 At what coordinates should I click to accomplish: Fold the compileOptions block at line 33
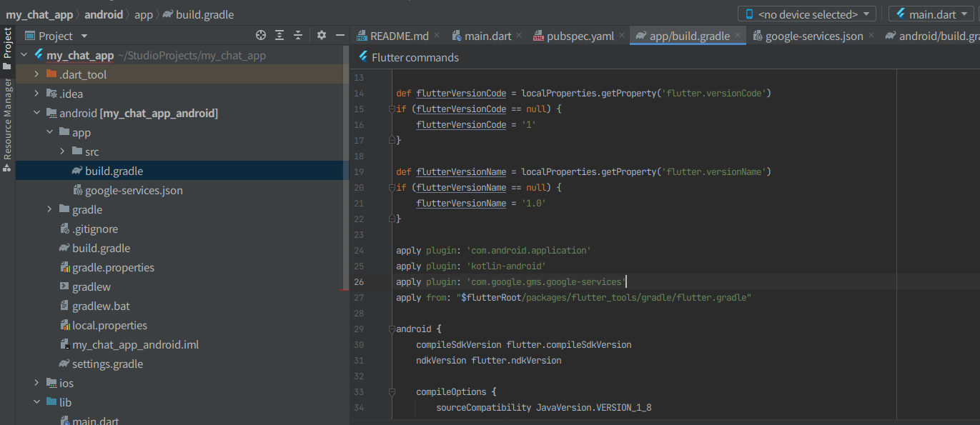point(392,392)
